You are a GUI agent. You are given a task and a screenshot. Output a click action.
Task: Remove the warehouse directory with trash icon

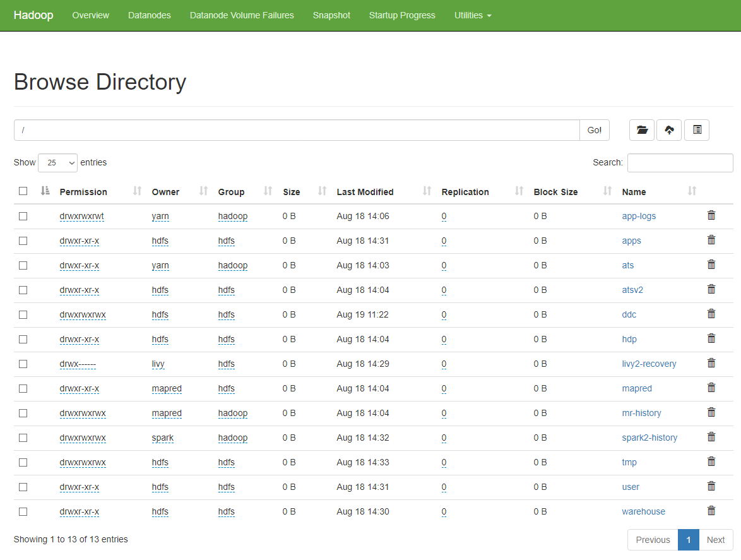pyautogui.click(x=711, y=511)
